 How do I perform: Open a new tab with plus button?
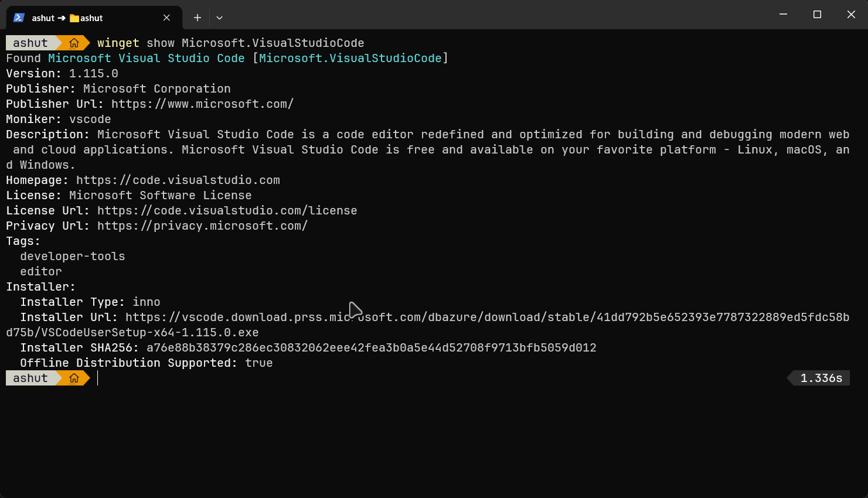pos(198,18)
